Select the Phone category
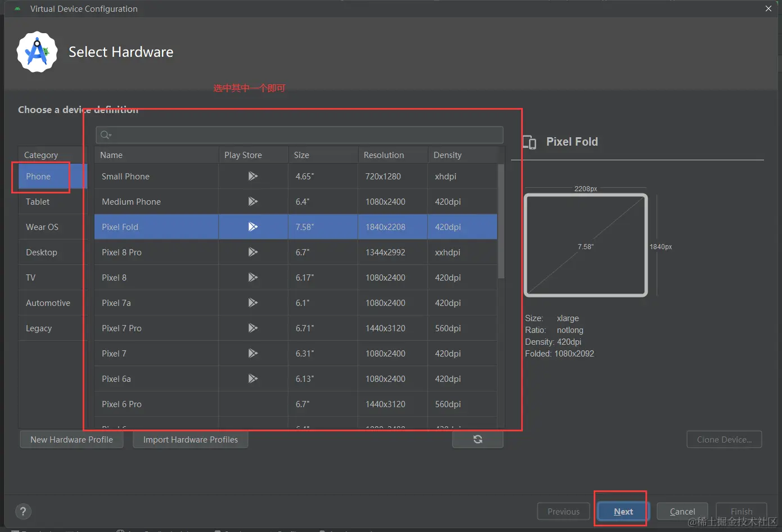The image size is (782, 532). pos(53,176)
